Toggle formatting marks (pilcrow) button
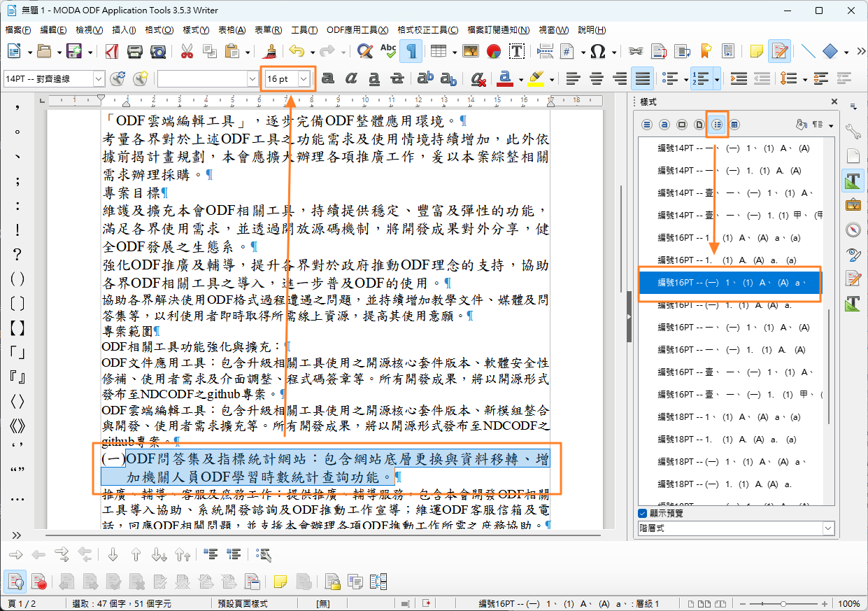Viewport: 868px width, 611px height. coord(411,51)
